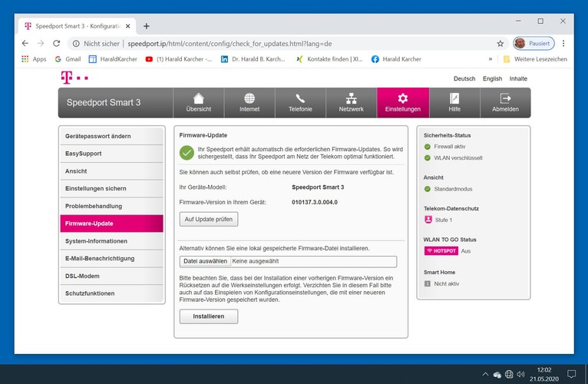Open Weitere Lesezeichen folder

[535, 59]
